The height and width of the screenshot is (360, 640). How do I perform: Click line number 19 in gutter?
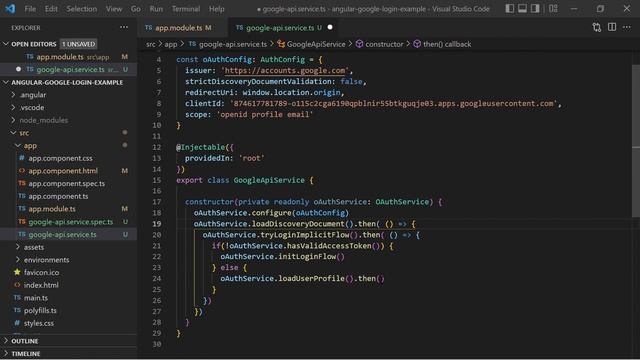pyautogui.click(x=157, y=224)
